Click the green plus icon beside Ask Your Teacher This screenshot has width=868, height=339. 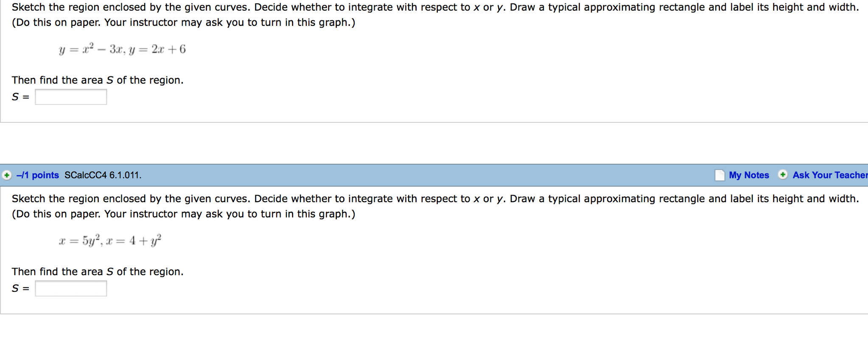[782, 175]
